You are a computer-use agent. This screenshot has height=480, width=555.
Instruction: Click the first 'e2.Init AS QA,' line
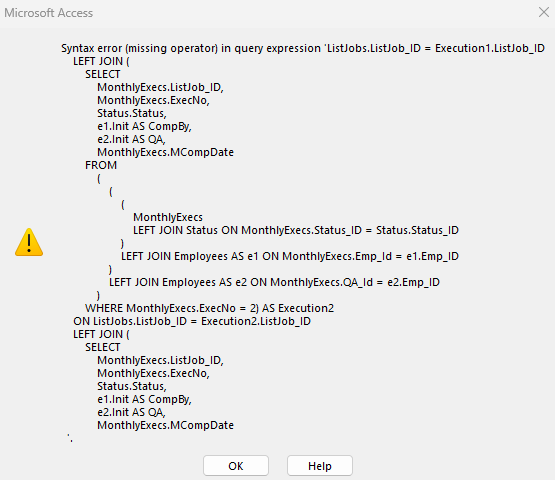point(131,139)
